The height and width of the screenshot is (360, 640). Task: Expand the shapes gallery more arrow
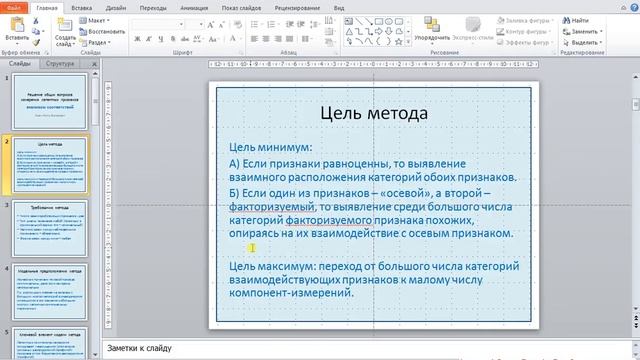click(408, 42)
